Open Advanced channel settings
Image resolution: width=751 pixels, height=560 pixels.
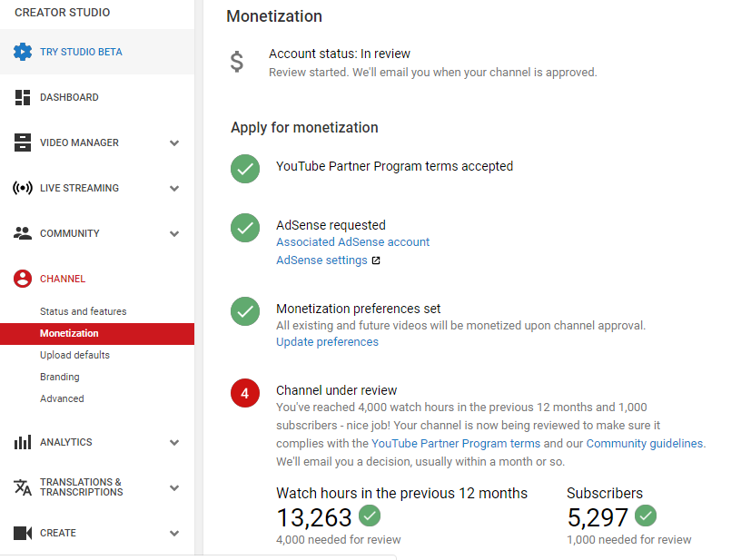click(62, 398)
